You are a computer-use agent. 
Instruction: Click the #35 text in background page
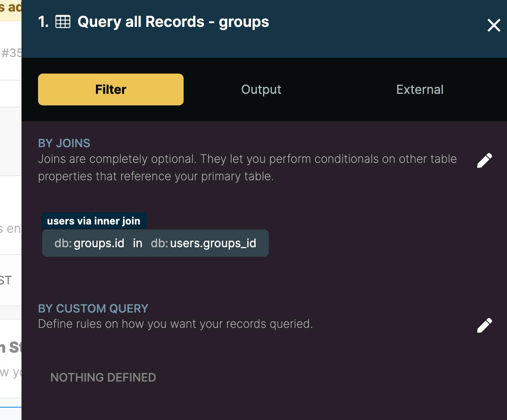pyautogui.click(x=12, y=53)
